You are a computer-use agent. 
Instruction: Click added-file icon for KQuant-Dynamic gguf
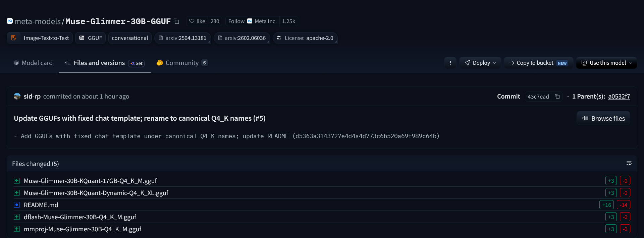(17, 193)
